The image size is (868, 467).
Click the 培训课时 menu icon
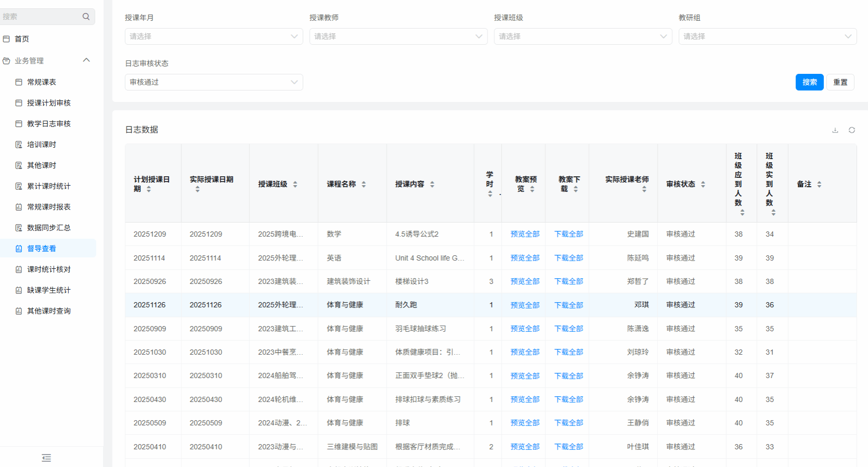pos(19,145)
